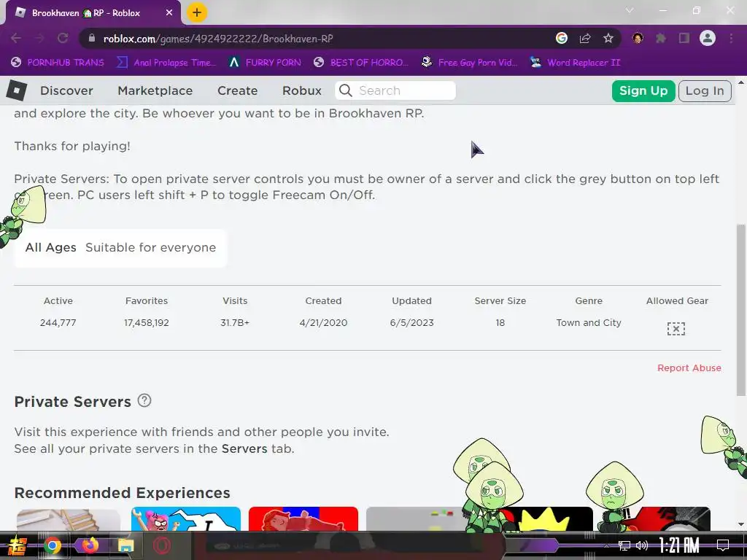747x560 pixels.
Task: Open Firefox from the taskbar
Action: tap(89, 545)
